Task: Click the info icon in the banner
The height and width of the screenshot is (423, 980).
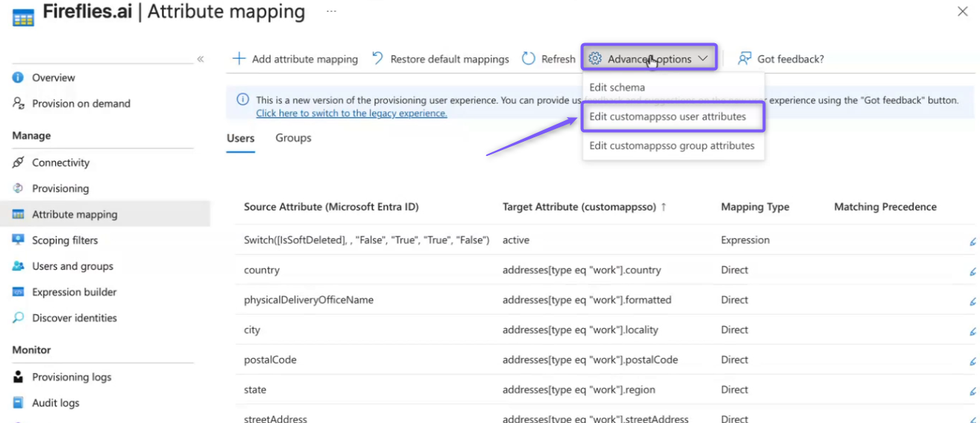Action: 243,99
